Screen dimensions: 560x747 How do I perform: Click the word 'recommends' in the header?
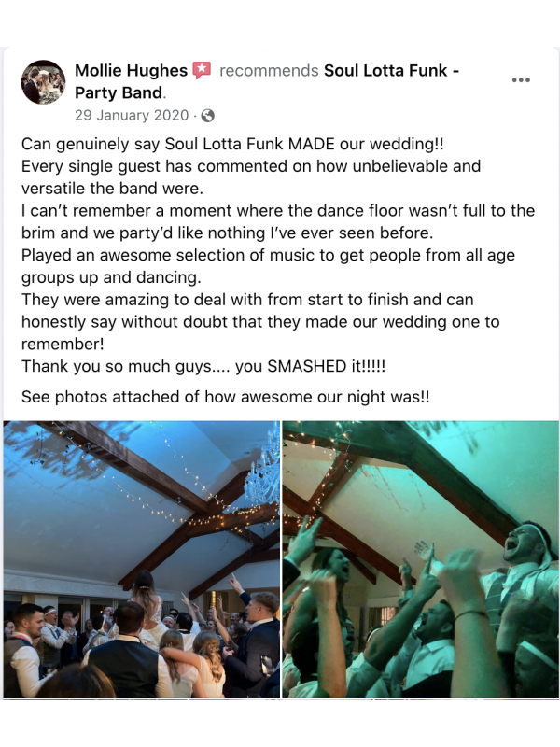point(269,71)
